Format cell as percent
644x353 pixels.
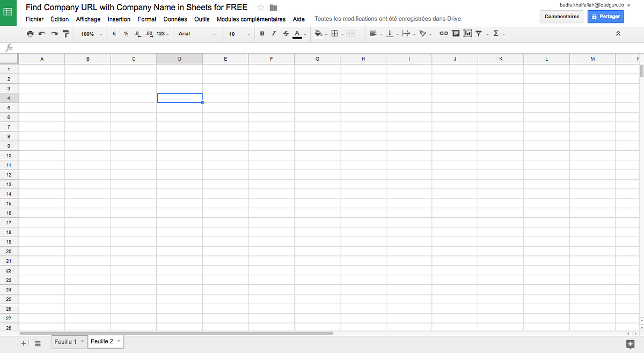click(x=126, y=34)
